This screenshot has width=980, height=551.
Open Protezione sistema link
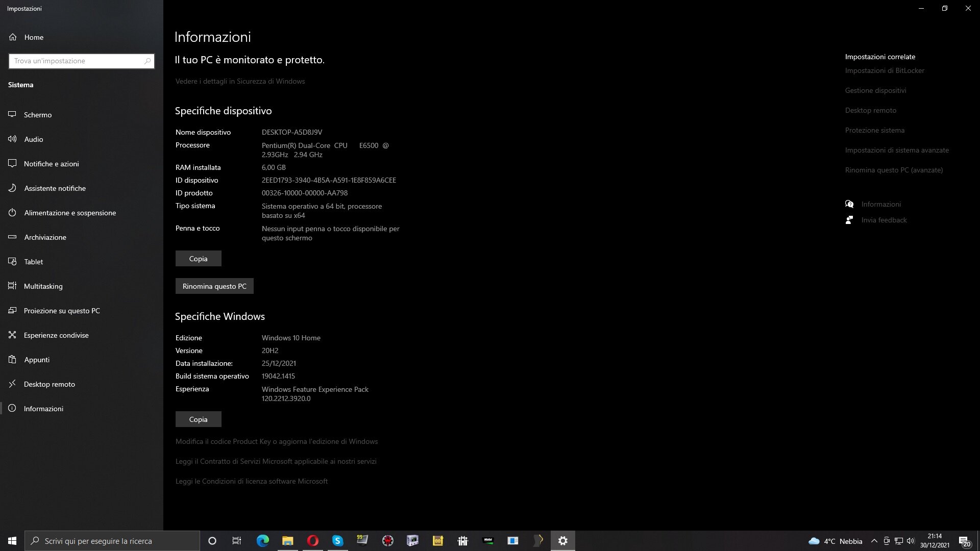click(875, 130)
